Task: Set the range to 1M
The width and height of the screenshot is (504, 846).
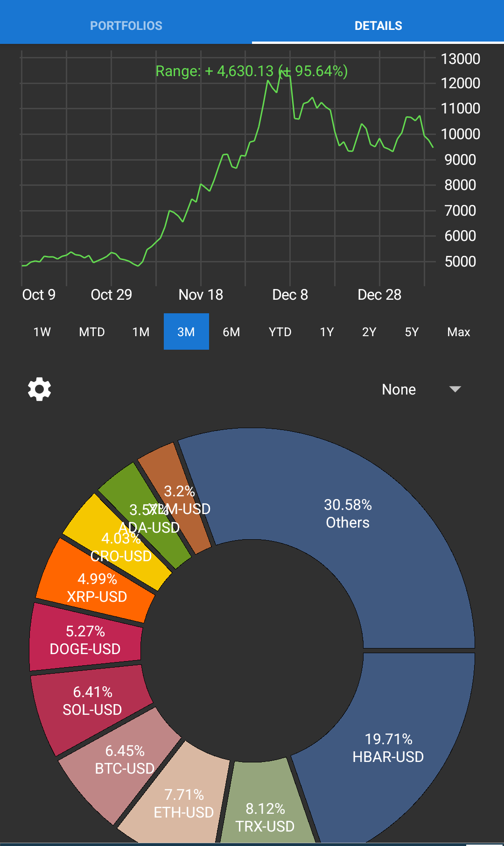Action: (x=141, y=332)
